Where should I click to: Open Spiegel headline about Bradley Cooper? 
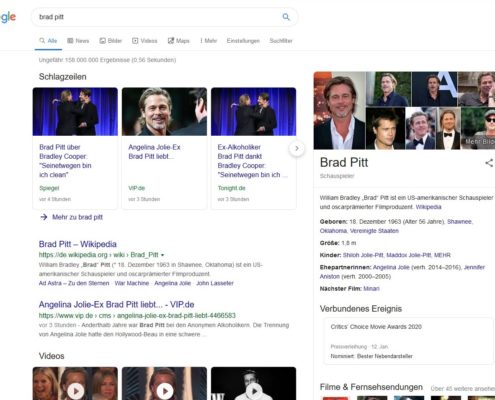click(65, 161)
